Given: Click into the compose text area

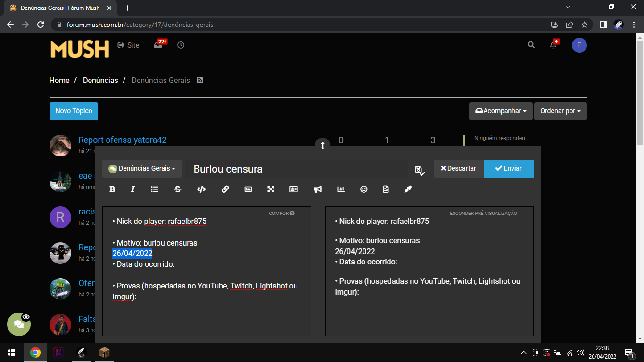Looking at the screenshot, I should click(206, 271).
